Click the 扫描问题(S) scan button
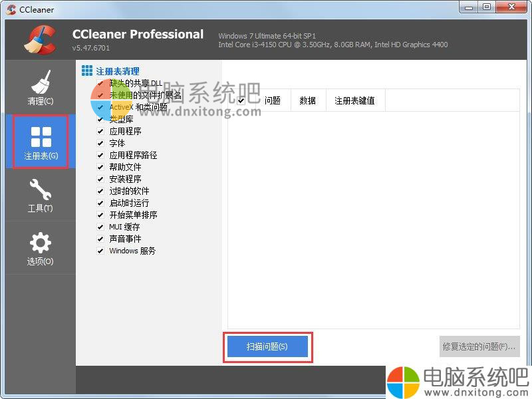 pyautogui.click(x=267, y=346)
